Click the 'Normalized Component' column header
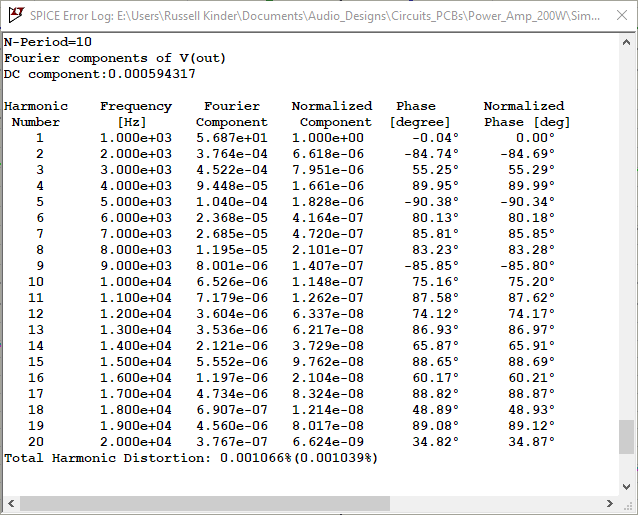This screenshot has width=638, height=515. [x=332, y=114]
